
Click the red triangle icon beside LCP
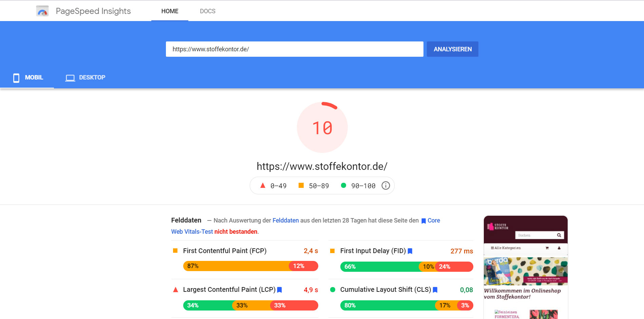click(x=175, y=290)
